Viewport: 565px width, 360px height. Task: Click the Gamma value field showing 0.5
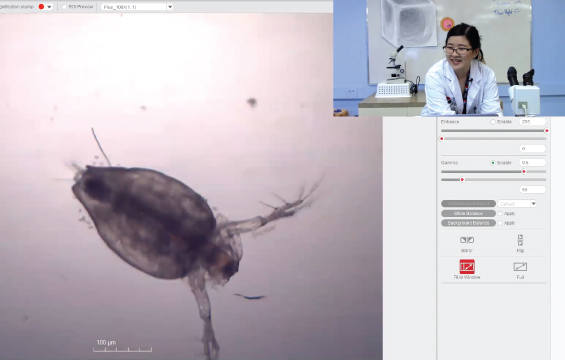click(533, 163)
